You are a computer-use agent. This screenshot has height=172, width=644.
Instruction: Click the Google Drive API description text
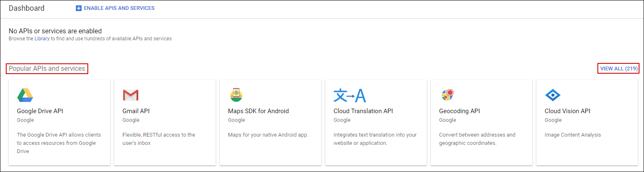pos(59,143)
